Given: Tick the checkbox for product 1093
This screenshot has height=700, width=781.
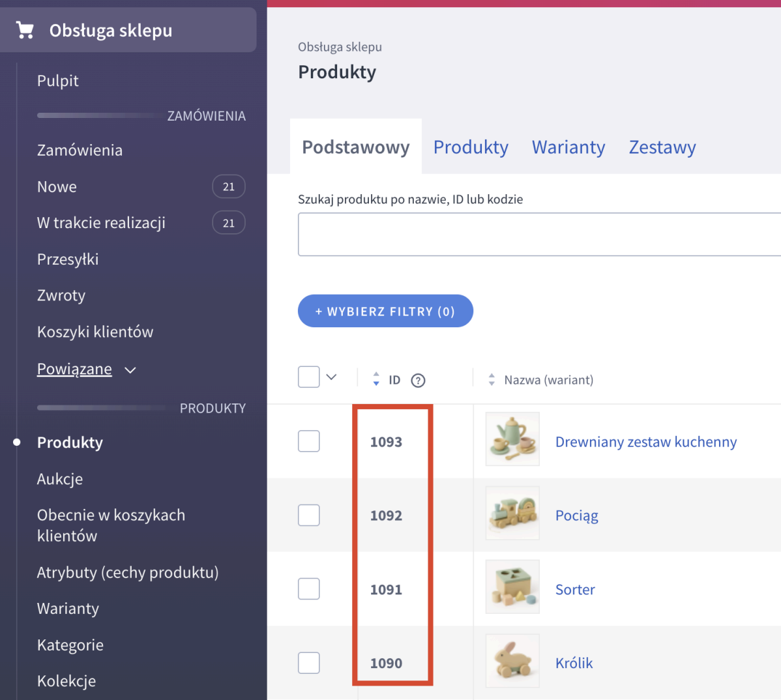Looking at the screenshot, I should point(309,441).
